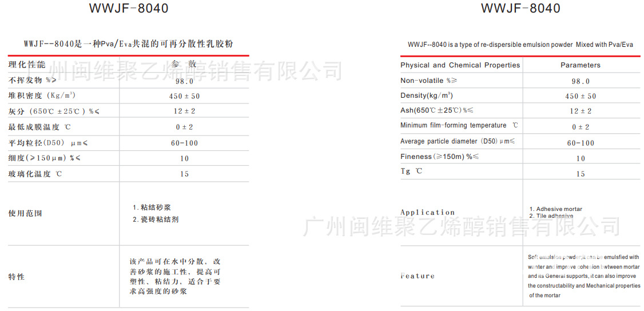Click '450 ± 50' in the 堆积密度 row
The image size is (644, 311).
point(184,97)
